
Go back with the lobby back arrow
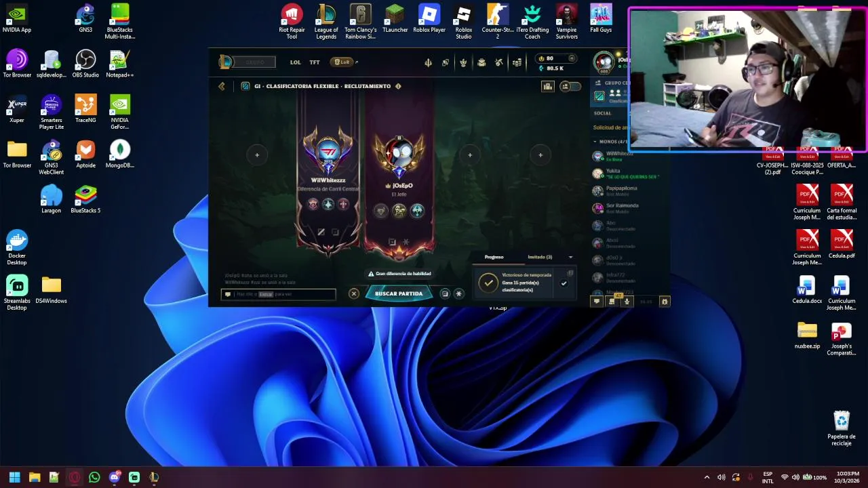tap(222, 86)
